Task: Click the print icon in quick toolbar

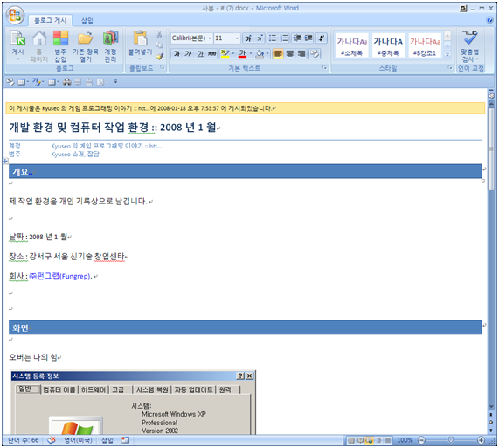Action: tap(66, 82)
